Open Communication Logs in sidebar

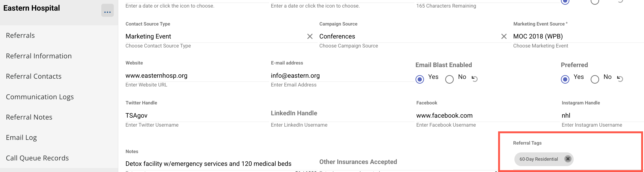40,97
